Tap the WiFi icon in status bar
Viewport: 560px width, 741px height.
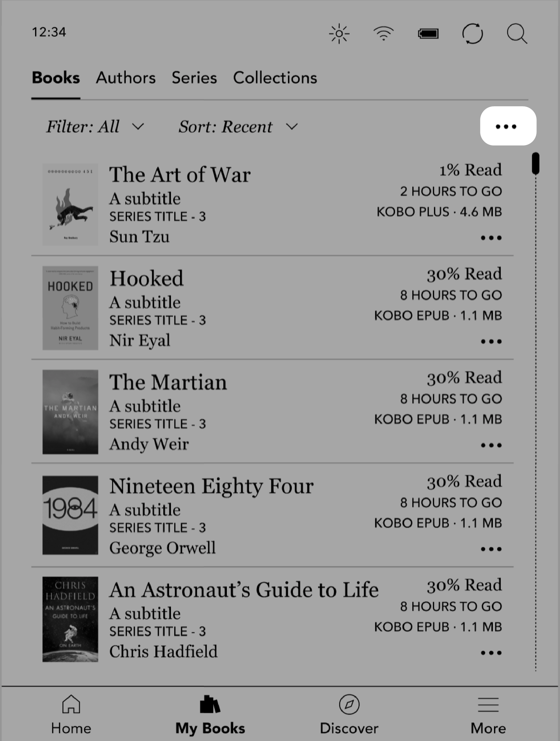(384, 33)
